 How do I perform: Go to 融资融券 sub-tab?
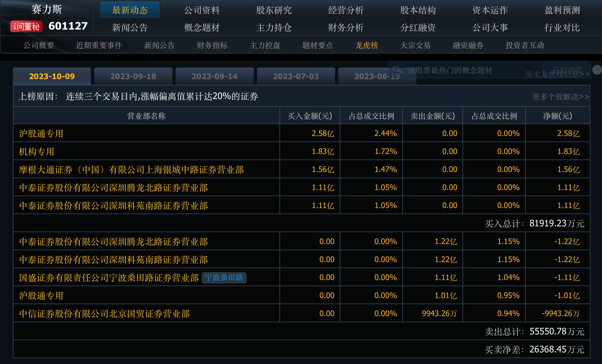[x=468, y=45]
